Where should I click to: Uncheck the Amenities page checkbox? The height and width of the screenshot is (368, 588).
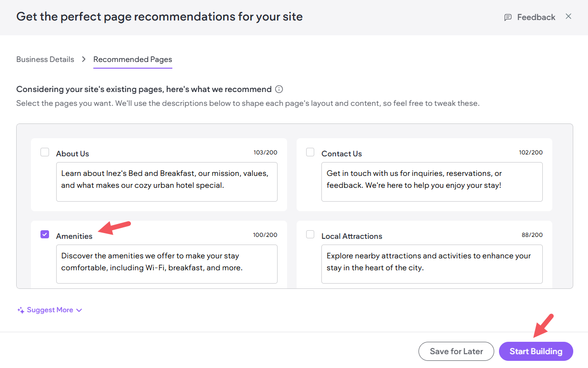[x=45, y=235]
